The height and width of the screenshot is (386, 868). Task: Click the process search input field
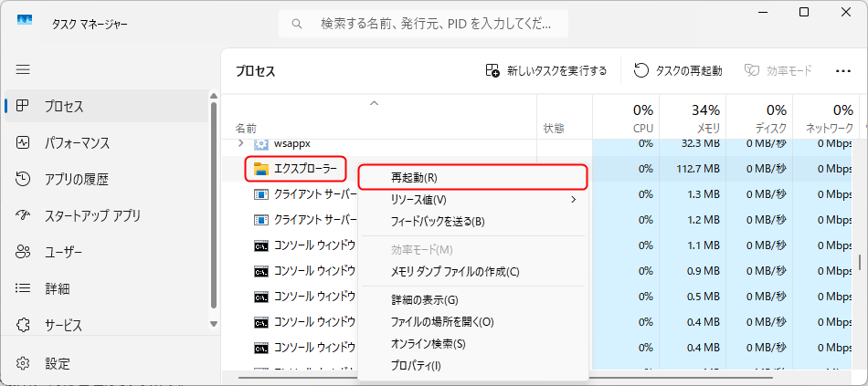point(423,24)
